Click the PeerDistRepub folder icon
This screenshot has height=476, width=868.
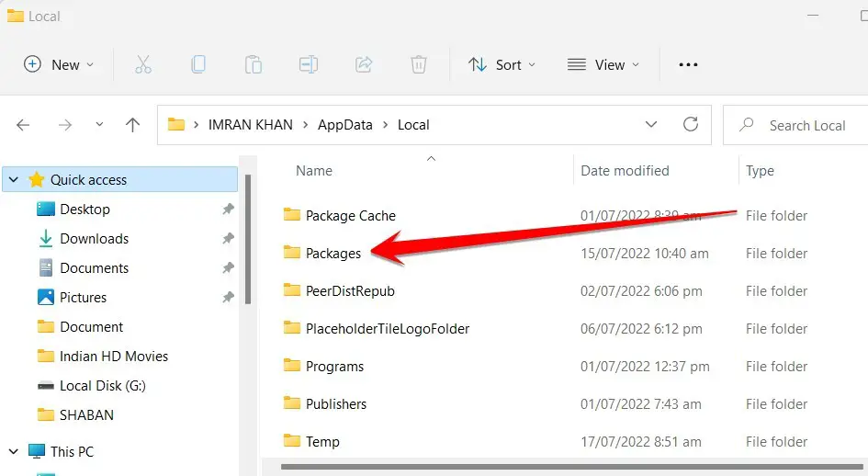pyautogui.click(x=292, y=289)
